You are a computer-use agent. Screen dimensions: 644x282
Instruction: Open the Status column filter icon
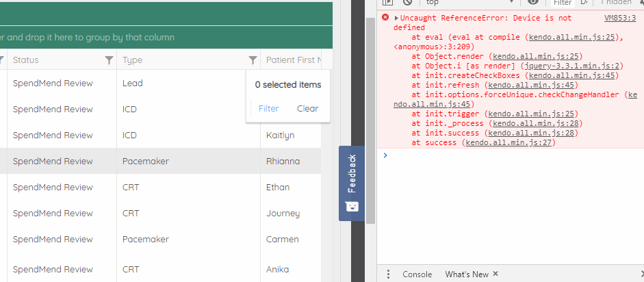tap(109, 60)
